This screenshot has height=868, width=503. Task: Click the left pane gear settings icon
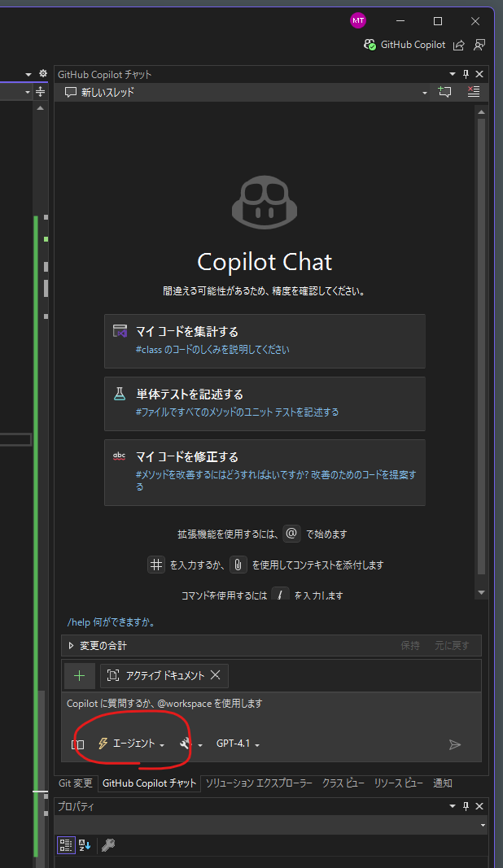[x=43, y=74]
